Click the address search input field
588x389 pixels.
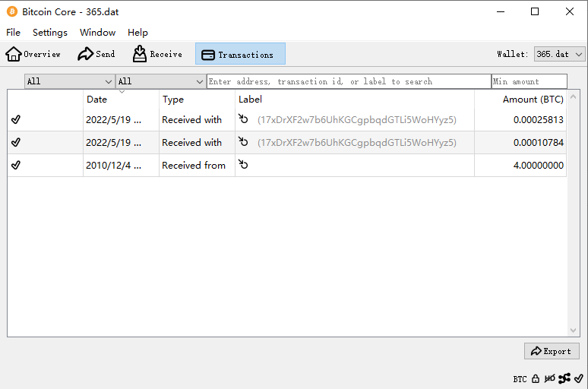(349, 81)
